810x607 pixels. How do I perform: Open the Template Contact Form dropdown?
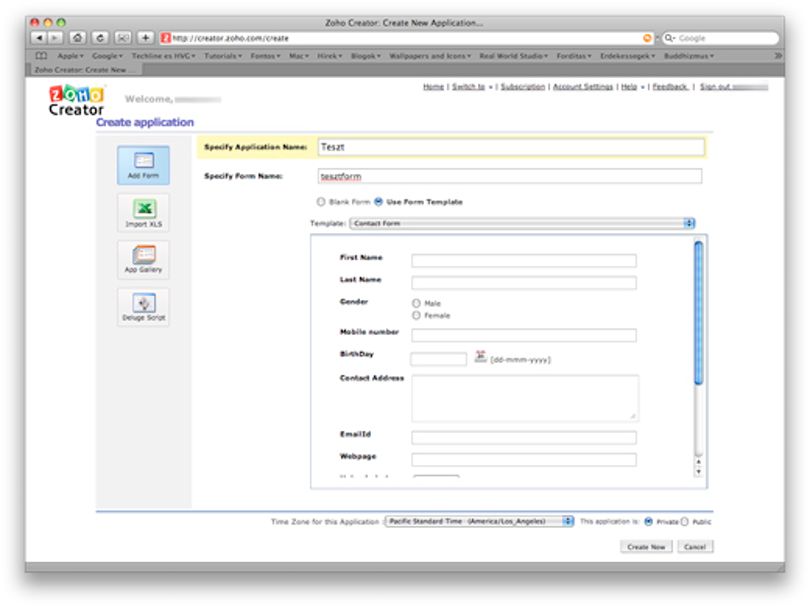pos(522,223)
